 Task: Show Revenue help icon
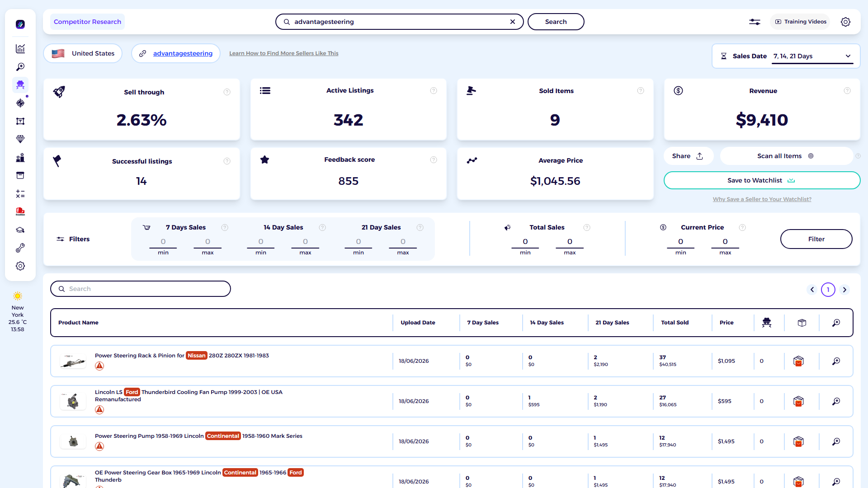(847, 91)
